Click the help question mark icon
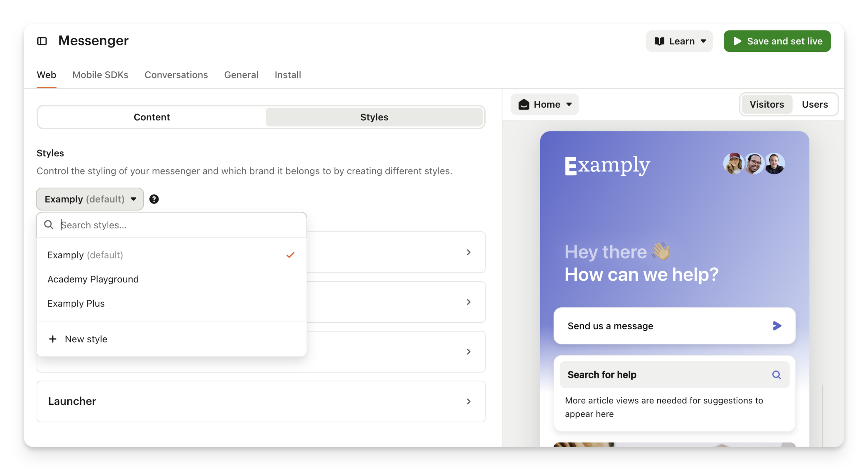868x471 pixels. coord(154,199)
